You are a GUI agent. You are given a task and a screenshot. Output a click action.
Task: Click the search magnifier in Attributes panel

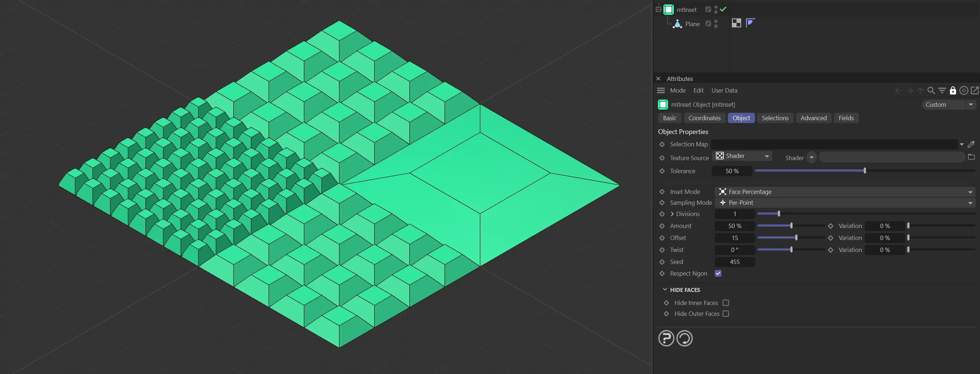tap(931, 91)
